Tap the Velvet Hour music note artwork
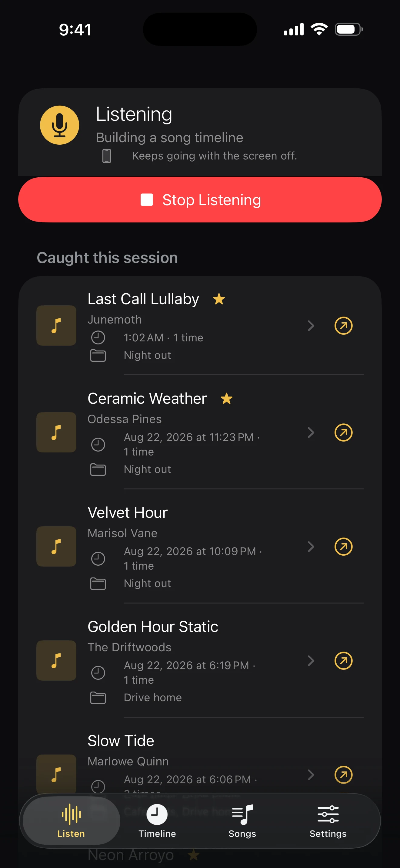Screen dimensions: 400x868 56,546
